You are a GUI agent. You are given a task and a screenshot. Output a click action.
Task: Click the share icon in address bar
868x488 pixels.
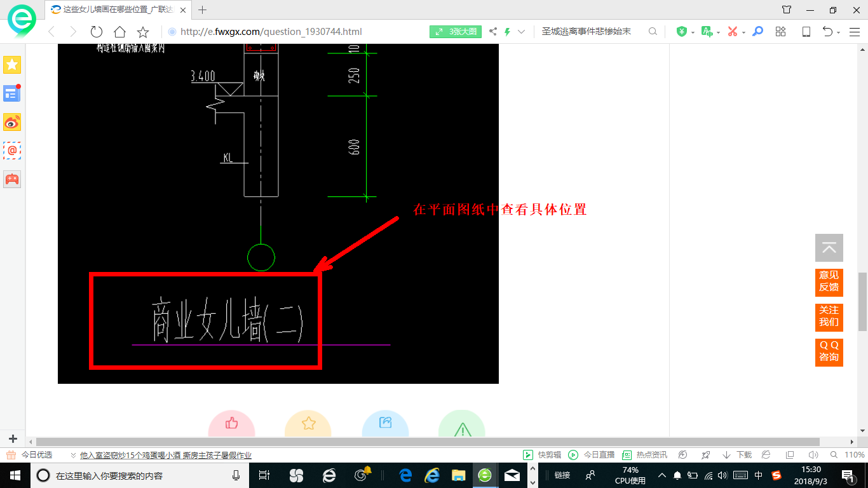coord(493,32)
